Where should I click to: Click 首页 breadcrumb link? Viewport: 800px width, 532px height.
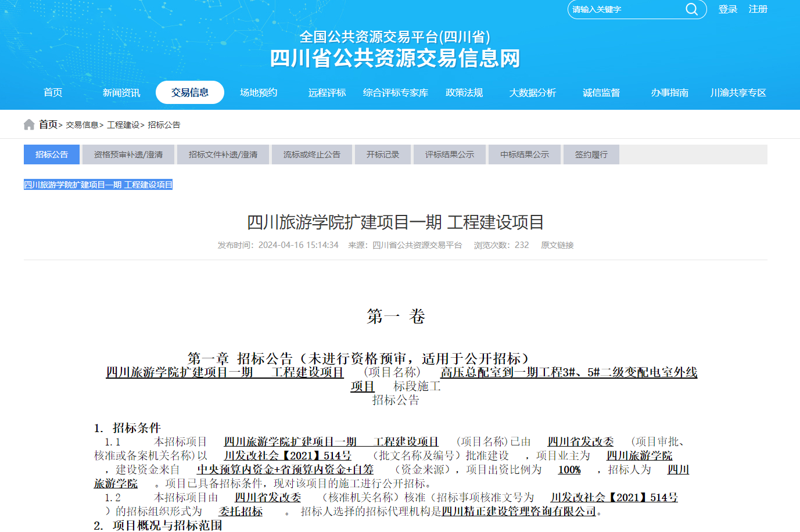tap(48, 125)
